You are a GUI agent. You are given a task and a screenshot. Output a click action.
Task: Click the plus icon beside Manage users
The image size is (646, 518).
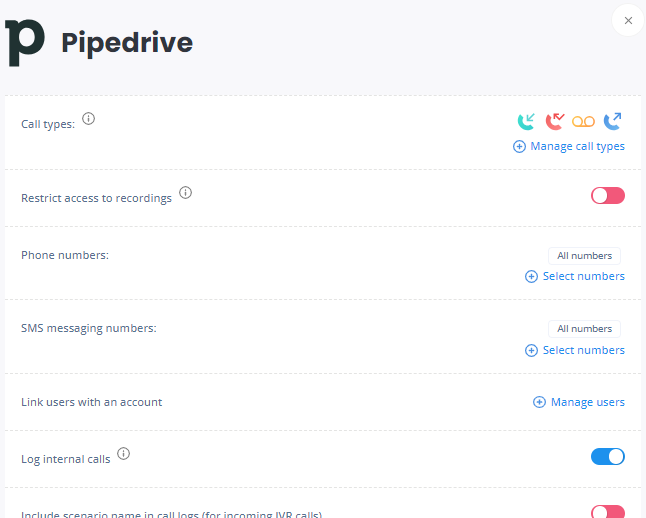tap(539, 402)
